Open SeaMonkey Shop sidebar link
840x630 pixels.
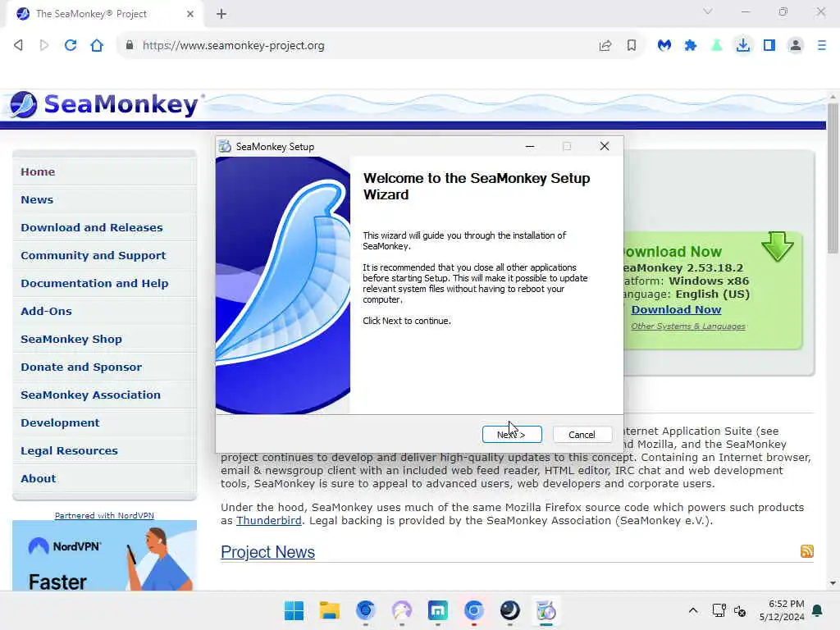pyautogui.click(x=71, y=339)
